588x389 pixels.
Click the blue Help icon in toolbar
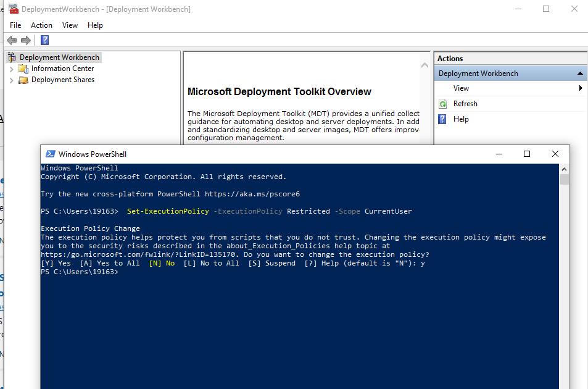(x=44, y=40)
